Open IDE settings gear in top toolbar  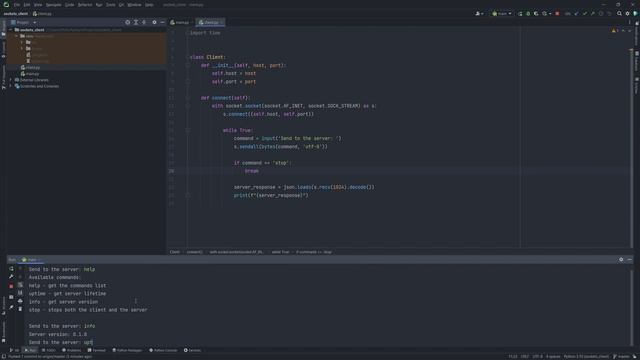pos(627,13)
